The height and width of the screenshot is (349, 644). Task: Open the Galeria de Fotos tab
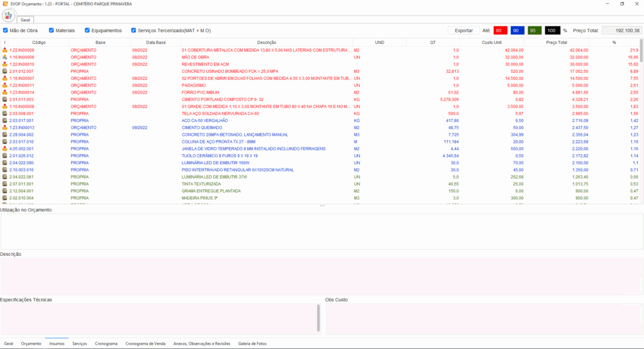coord(252,344)
